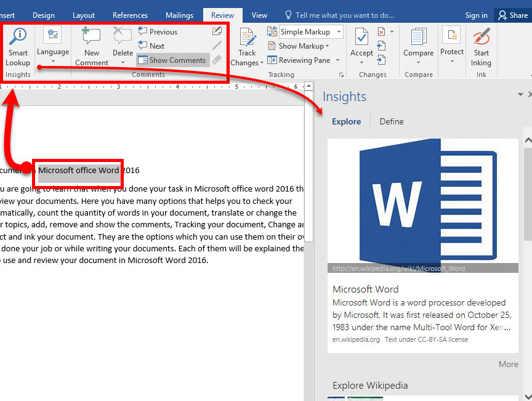The height and width of the screenshot is (401, 532).
Task: Select the grayed-out pen icon in Comments
Action: tap(217, 46)
